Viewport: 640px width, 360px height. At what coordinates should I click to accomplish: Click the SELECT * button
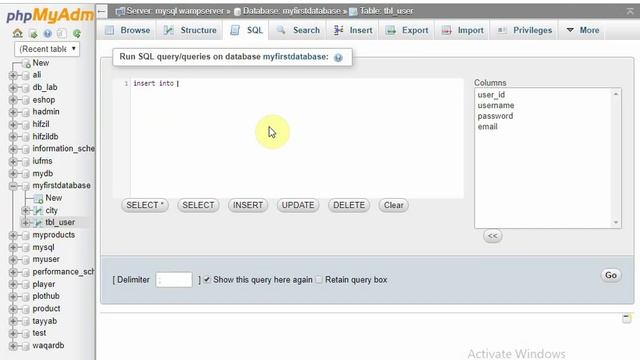pyautogui.click(x=145, y=205)
